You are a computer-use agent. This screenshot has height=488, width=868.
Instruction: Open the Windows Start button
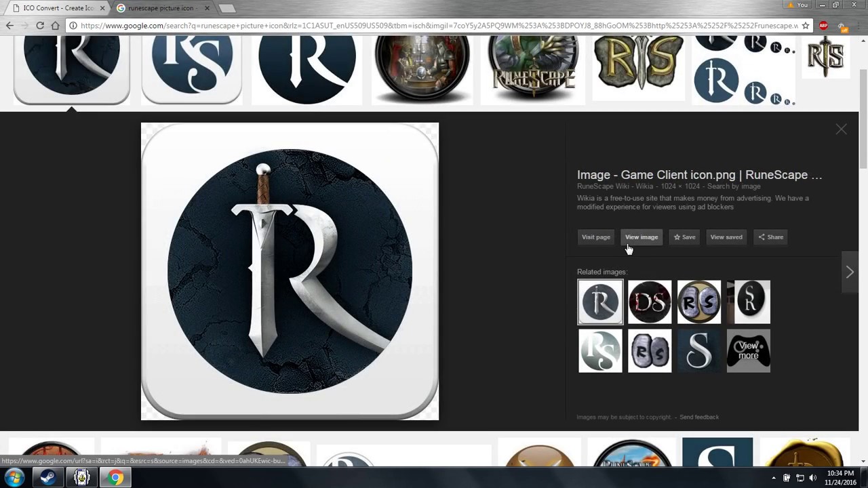click(12, 478)
